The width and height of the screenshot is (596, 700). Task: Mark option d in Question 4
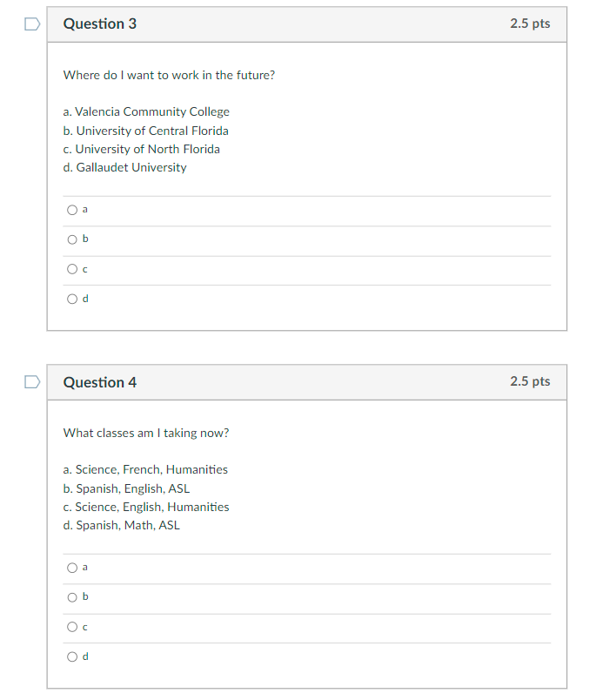coord(71,656)
